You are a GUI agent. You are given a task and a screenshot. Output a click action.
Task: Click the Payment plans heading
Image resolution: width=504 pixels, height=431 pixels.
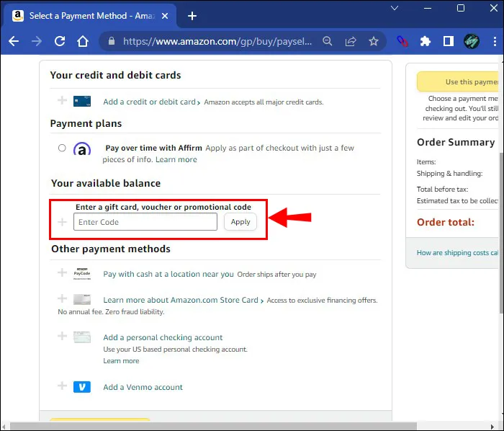pyautogui.click(x=86, y=123)
